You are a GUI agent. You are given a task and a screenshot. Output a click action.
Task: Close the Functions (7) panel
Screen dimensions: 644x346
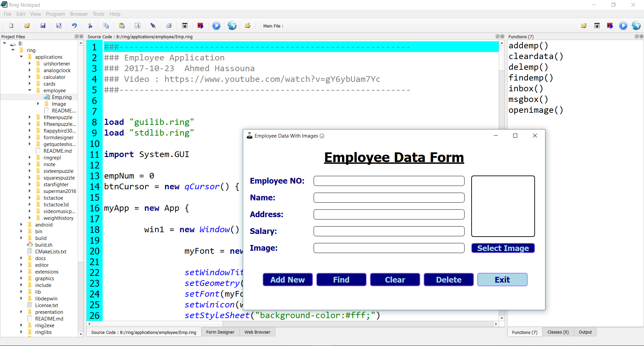(641, 37)
